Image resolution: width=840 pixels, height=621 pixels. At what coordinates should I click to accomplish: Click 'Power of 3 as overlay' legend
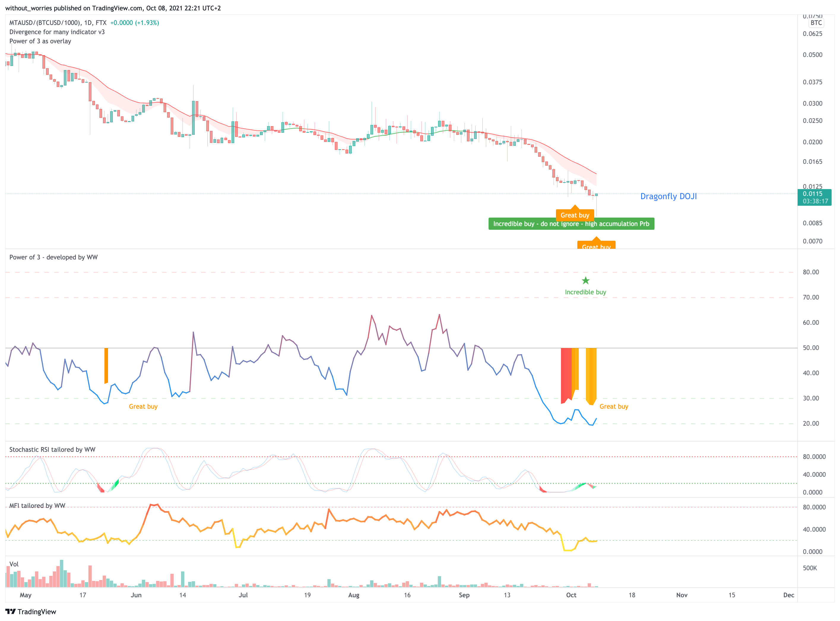[x=40, y=41]
